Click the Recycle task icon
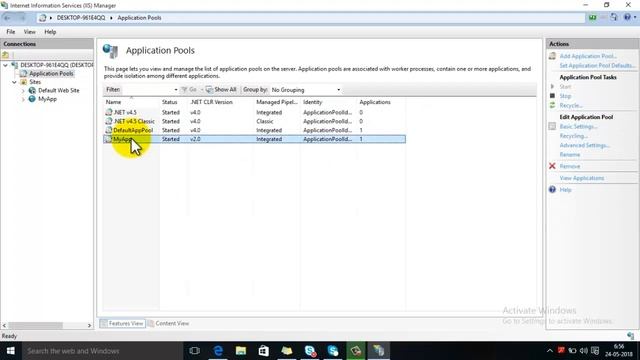This screenshot has height=360, width=640. coord(552,105)
